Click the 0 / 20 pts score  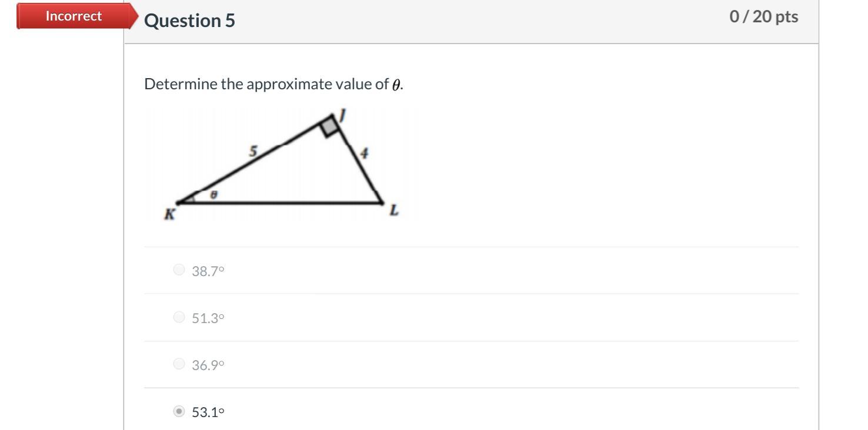click(x=763, y=16)
